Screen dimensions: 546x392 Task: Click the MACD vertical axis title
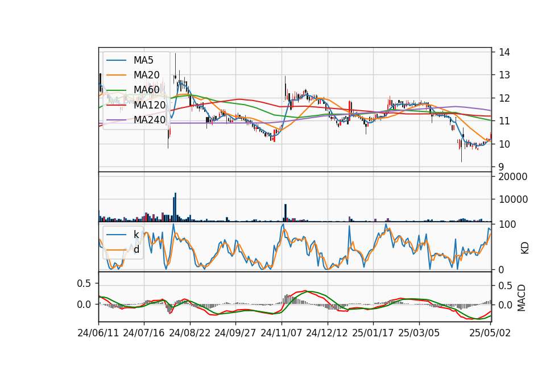click(522, 298)
